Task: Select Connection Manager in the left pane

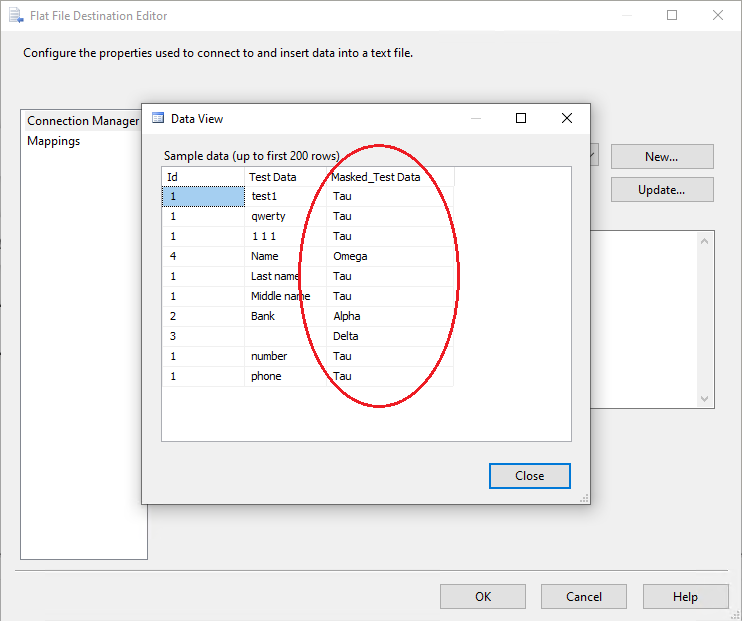Action: 82,121
